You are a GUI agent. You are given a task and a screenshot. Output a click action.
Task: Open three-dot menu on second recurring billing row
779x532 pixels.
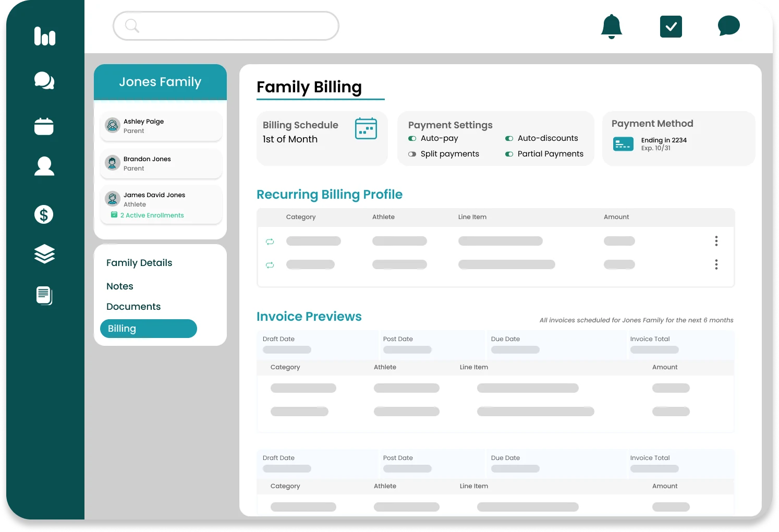(x=716, y=264)
